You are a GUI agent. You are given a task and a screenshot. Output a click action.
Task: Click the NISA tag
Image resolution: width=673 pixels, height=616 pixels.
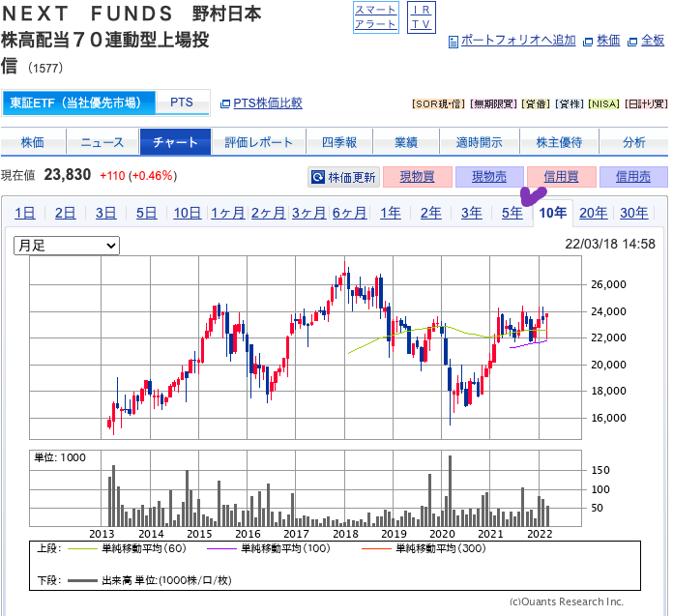[x=604, y=103]
